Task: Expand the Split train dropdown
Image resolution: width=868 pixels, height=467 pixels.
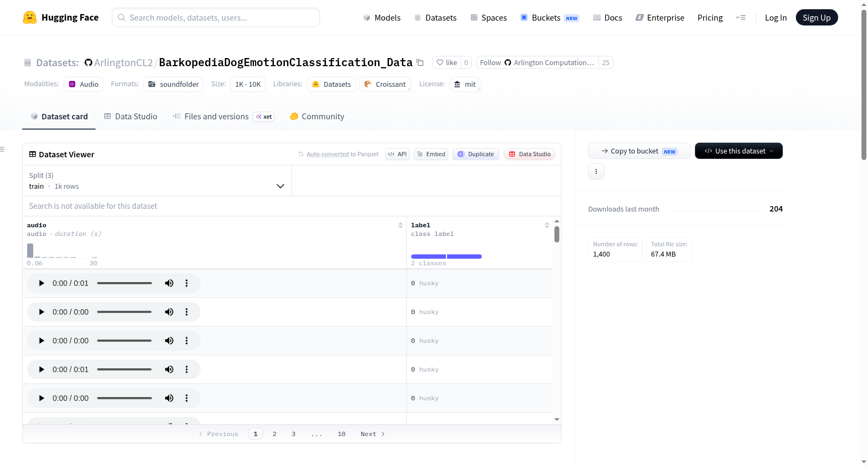Action: point(157,181)
